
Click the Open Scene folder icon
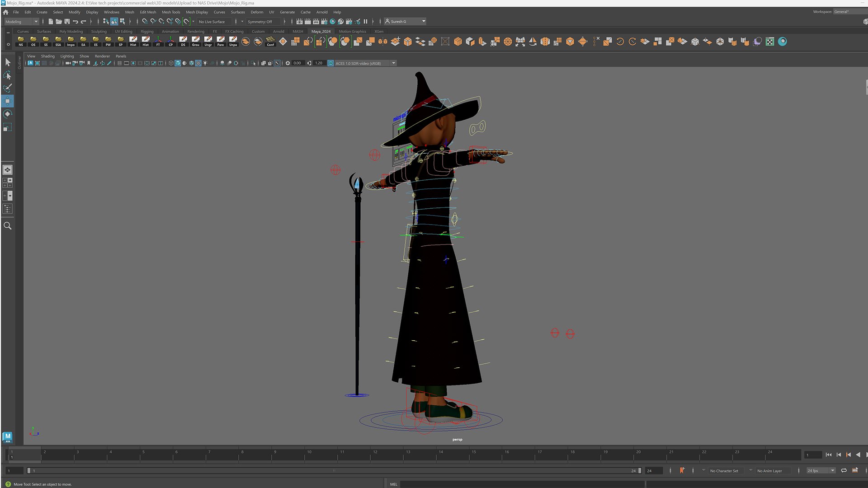click(x=59, y=21)
